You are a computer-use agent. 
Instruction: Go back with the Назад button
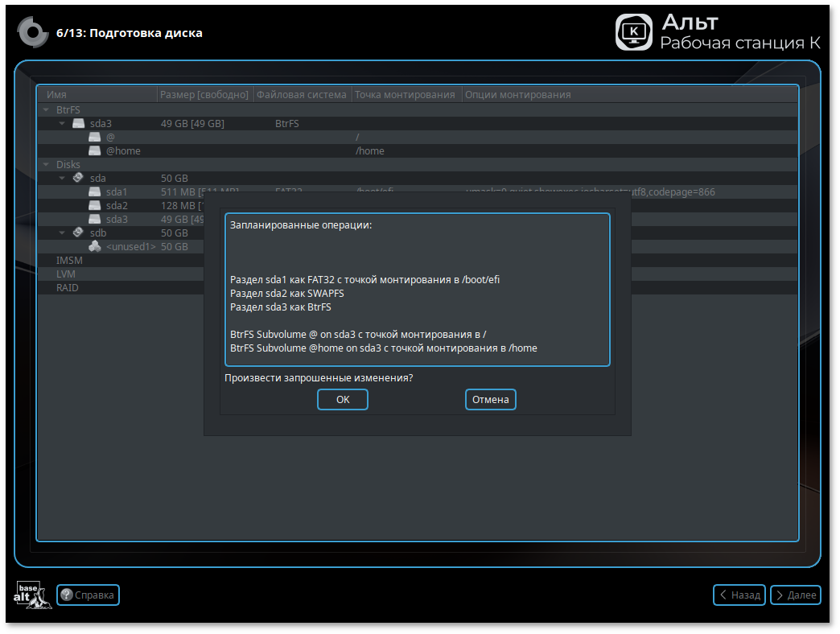click(x=739, y=595)
